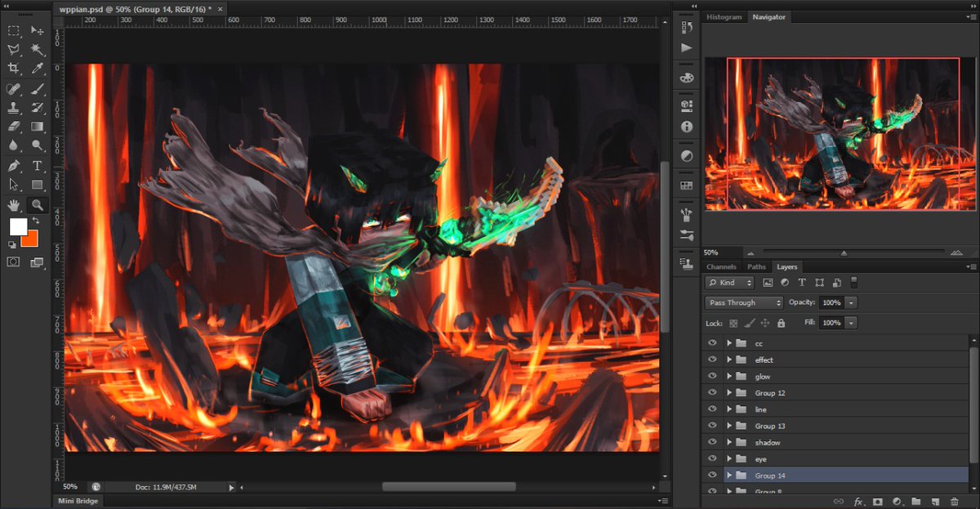Open the Kind filter dropdown
Image resolution: width=980 pixels, height=509 pixels.
point(731,283)
